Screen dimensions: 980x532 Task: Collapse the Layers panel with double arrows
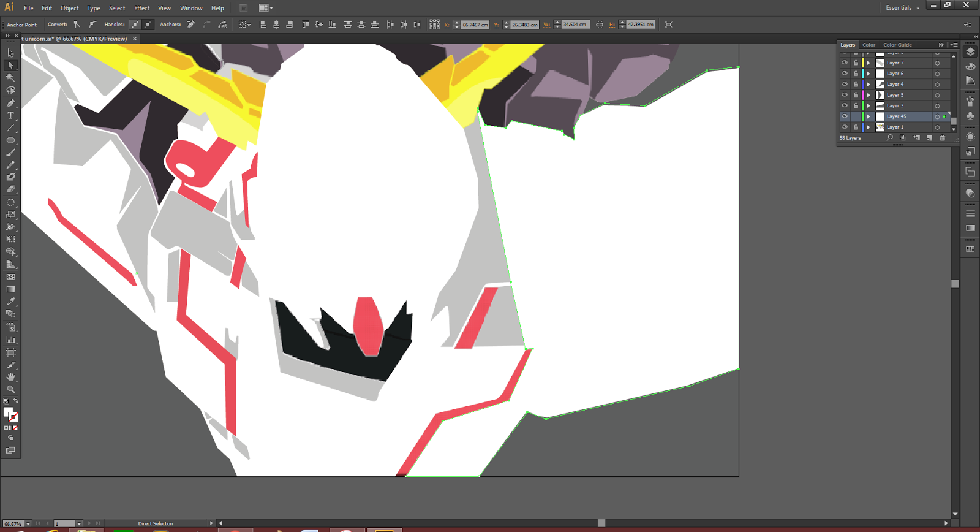pos(941,45)
